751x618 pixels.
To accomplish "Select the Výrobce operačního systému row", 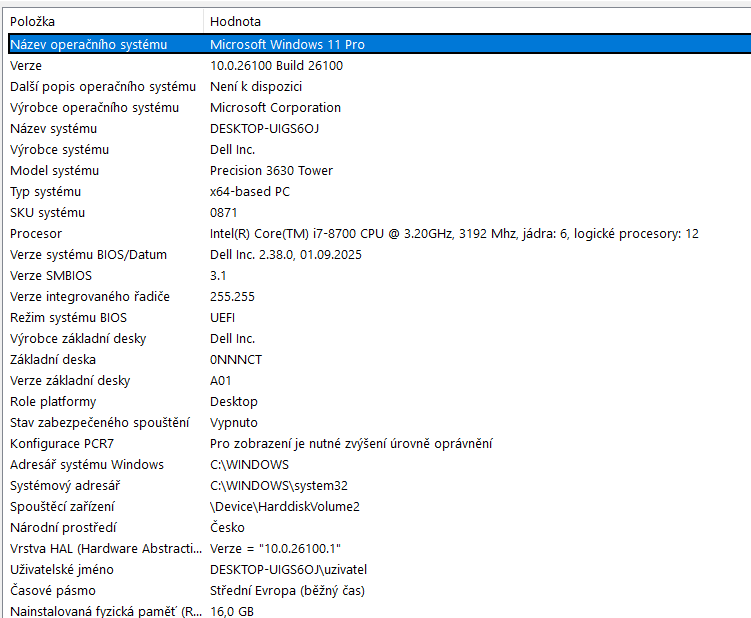I will (379, 108).
